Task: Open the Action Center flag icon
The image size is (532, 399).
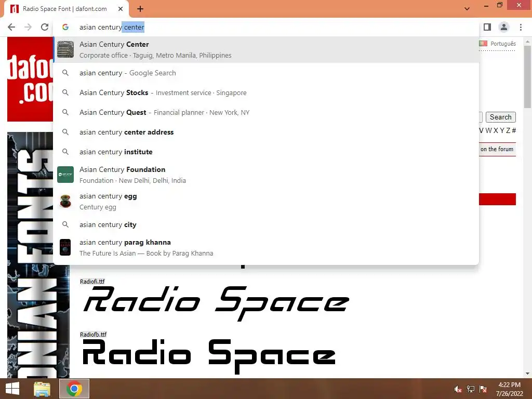Action: (x=483, y=389)
